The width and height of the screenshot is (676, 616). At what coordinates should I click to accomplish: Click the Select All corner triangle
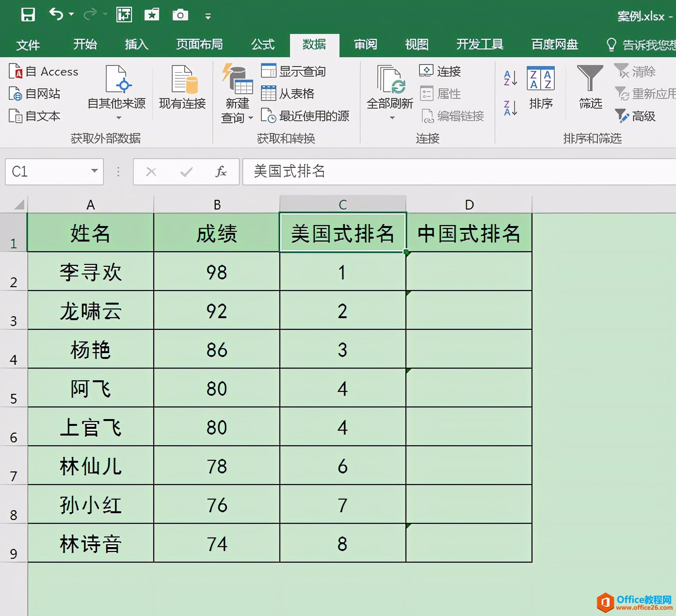tap(18, 204)
